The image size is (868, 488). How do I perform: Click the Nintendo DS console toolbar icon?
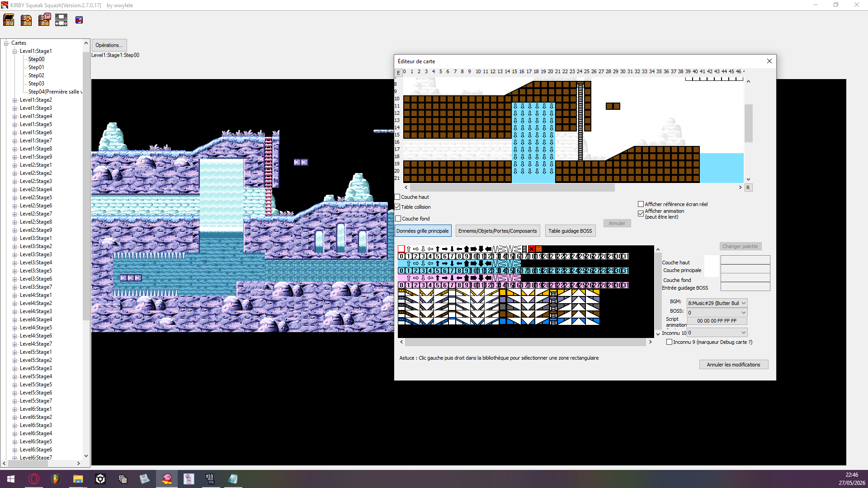point(61,20)
